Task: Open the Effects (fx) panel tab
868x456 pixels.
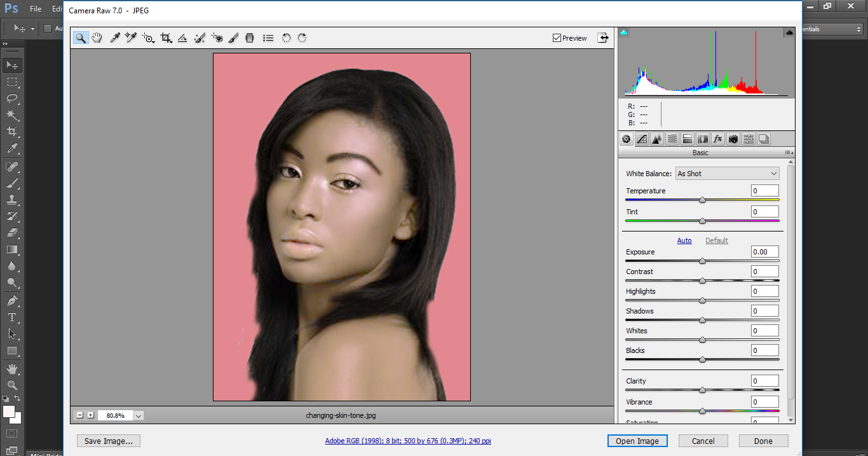Action: (x=718, y=139)
